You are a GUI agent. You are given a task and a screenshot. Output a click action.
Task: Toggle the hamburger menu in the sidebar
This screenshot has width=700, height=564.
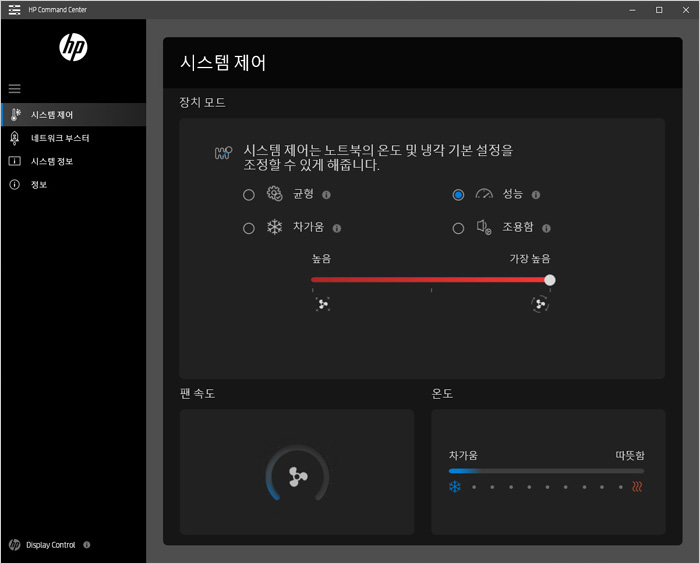point(15,88)
